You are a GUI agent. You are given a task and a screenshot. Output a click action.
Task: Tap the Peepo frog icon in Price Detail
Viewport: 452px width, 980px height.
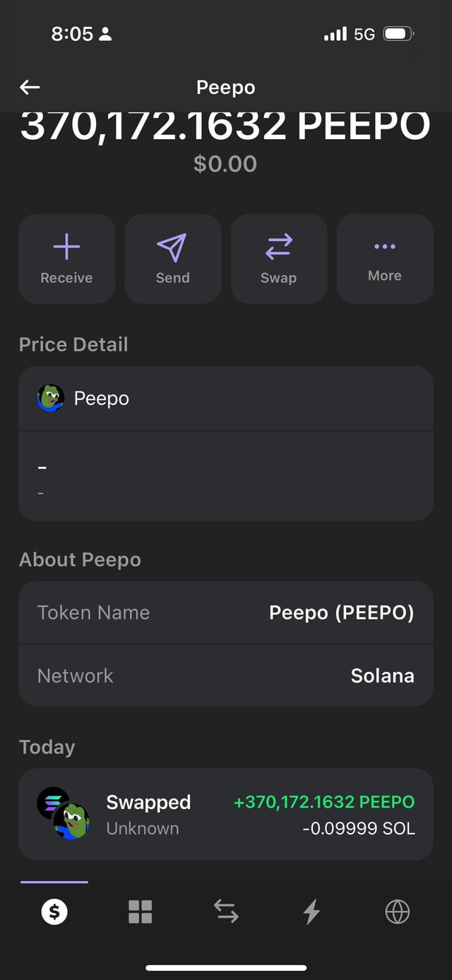(x=50, y=399)
